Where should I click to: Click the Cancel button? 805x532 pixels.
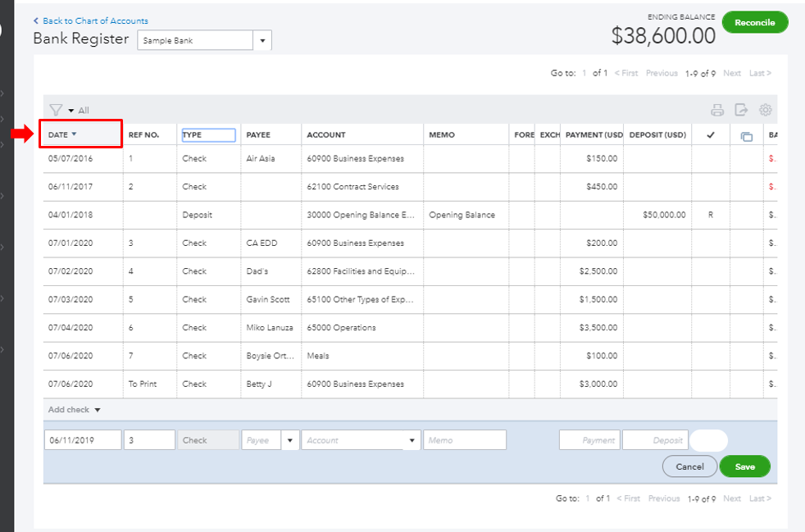click(x=689, y=466)
